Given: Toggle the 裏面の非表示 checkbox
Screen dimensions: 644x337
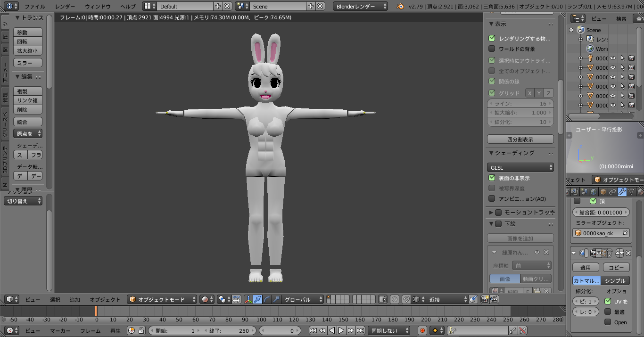Looking at the screenshot, I should [x=492, y=178].
